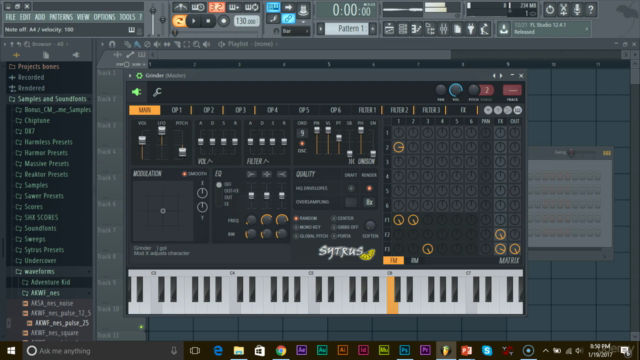Select the mute tool in playlist toolbar
Screen dimensions: 640x360
157,44
